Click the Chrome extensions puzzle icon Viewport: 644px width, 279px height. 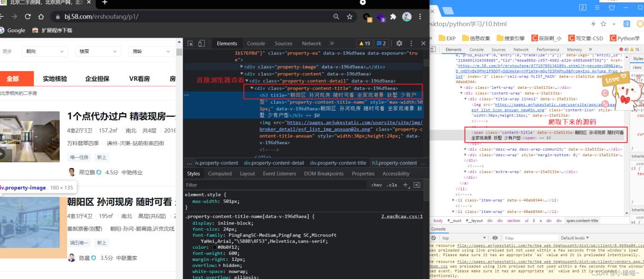coord(393,17)
